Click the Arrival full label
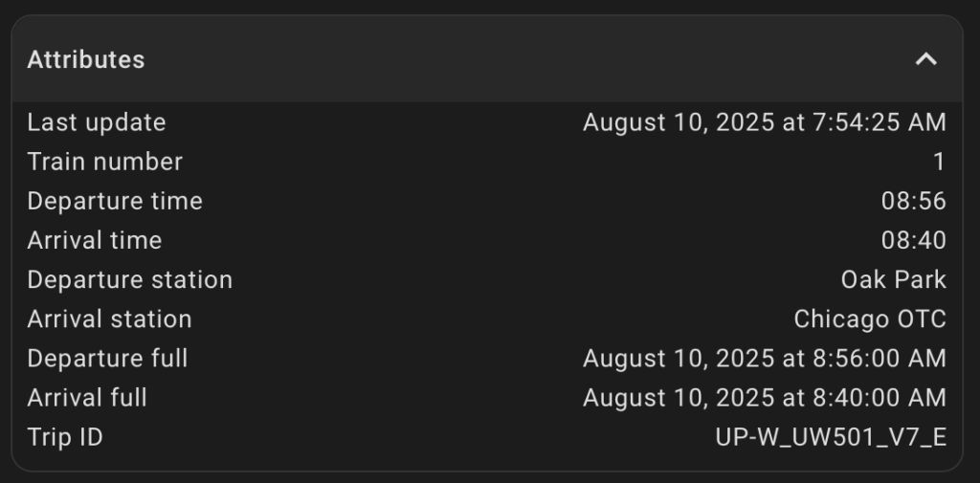The width and height of the screenshot is (980, 483). pyautogui.click(x=87, y=398)
